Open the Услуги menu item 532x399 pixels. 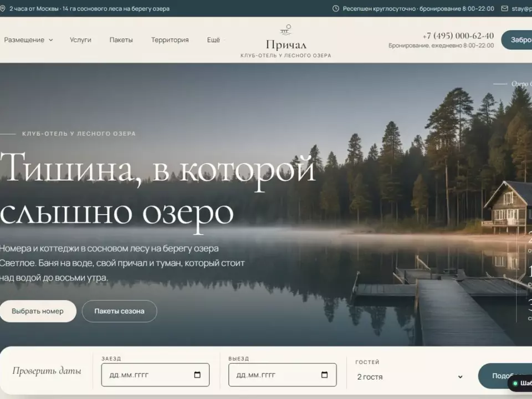[80, 40]
